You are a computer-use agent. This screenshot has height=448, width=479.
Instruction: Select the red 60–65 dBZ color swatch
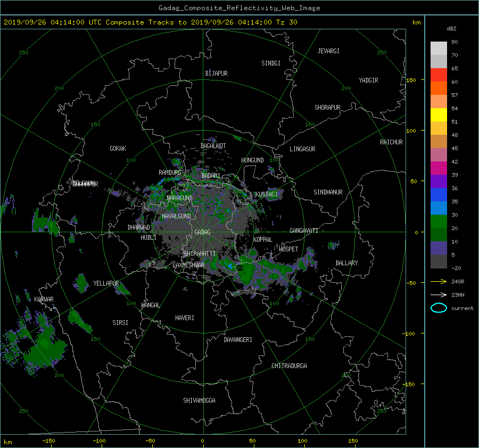(x=439, y=75)
